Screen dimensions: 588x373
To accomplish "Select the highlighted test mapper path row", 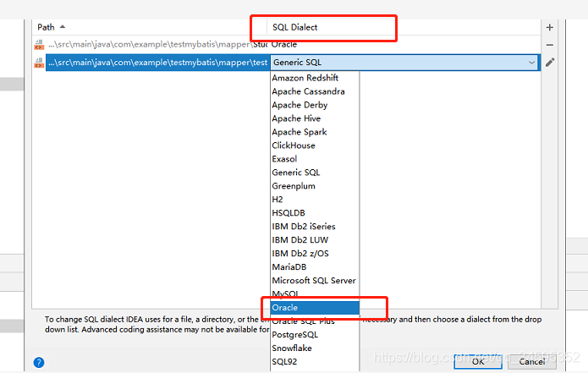I will tap(157, 63).
